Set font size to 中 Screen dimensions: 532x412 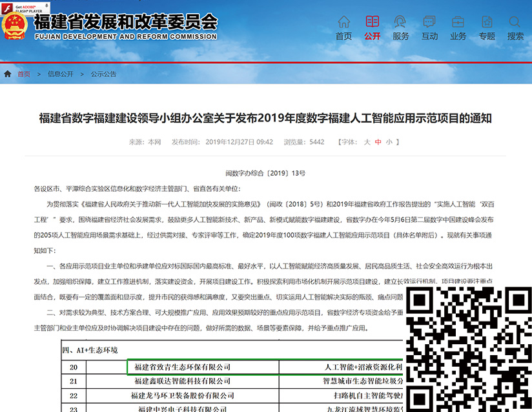378,142
